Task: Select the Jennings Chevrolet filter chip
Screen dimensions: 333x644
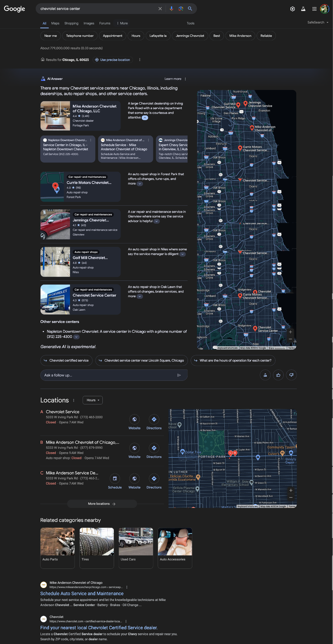Action: 190,36
